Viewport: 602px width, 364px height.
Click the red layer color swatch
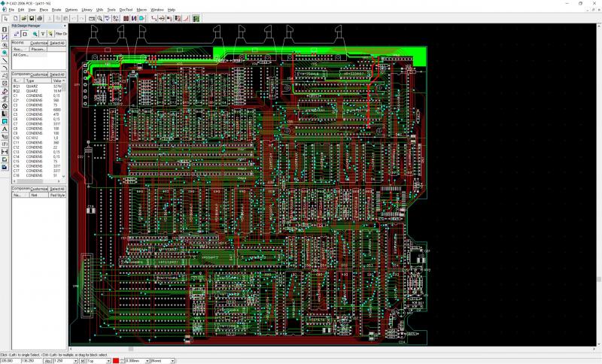(x=115, y=361)
